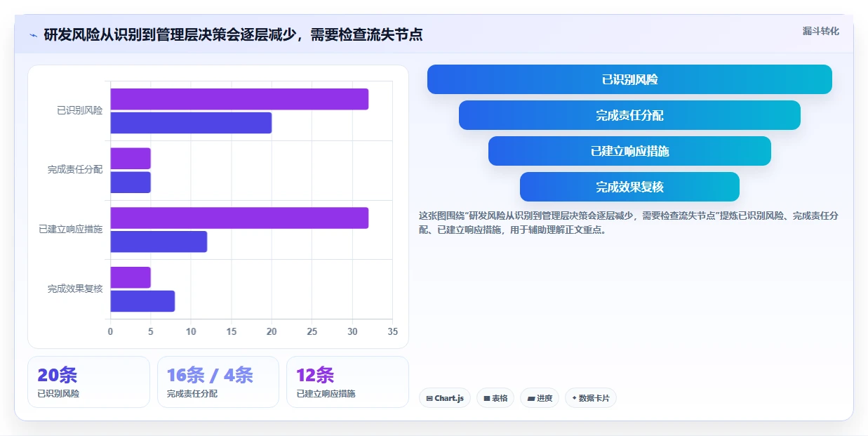
Task: Click the x-axis tick value 10
Action: click(191, 331)
